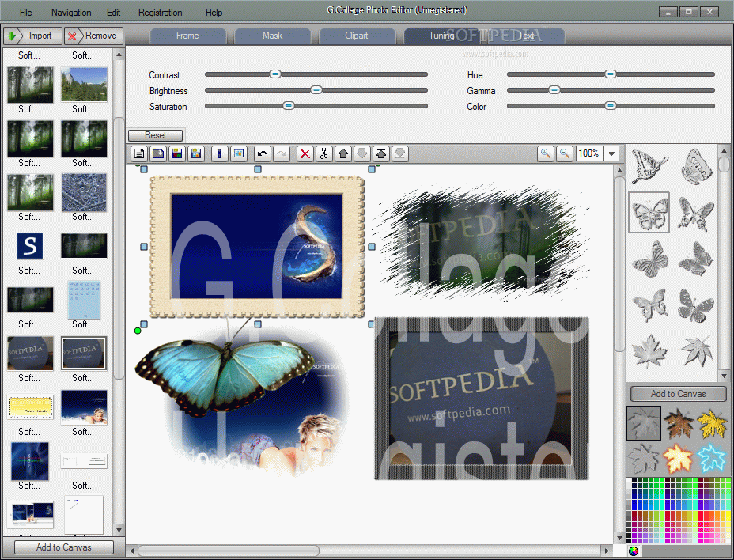Select the thin-lobed grey leaf clipart
Screen dimensions: 734x560
[696, 351]
